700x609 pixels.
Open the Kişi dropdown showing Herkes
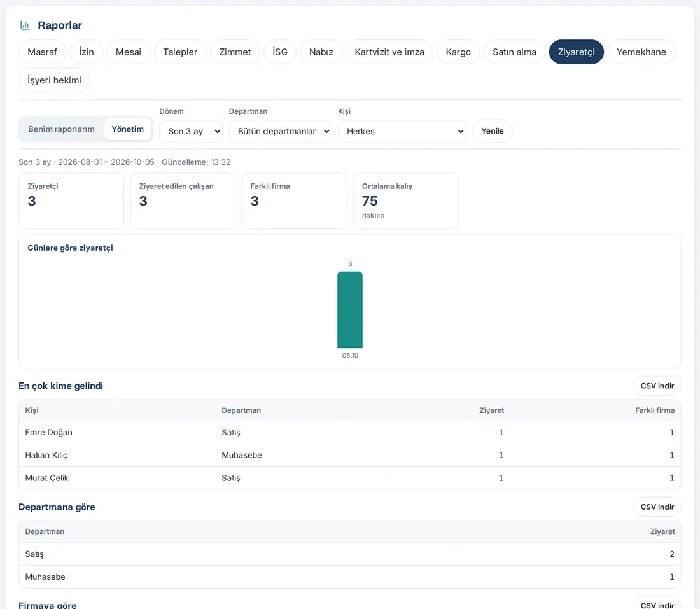click(402, 131)
